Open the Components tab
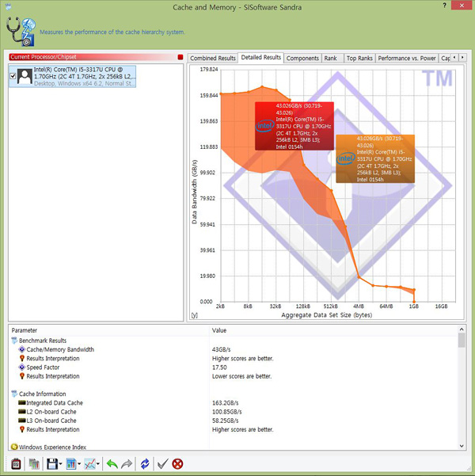 [x=302, y=58]
